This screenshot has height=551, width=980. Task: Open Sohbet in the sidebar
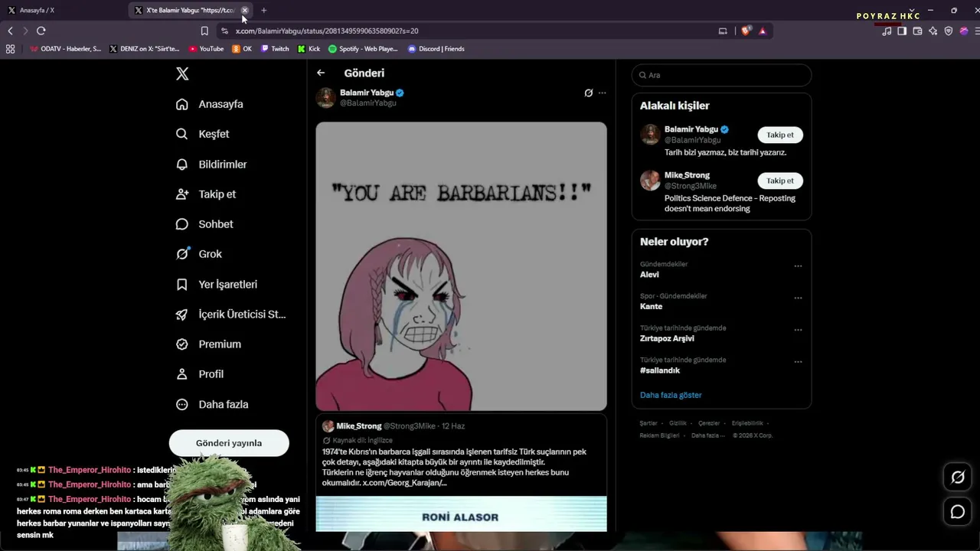(x=204, y=224)
